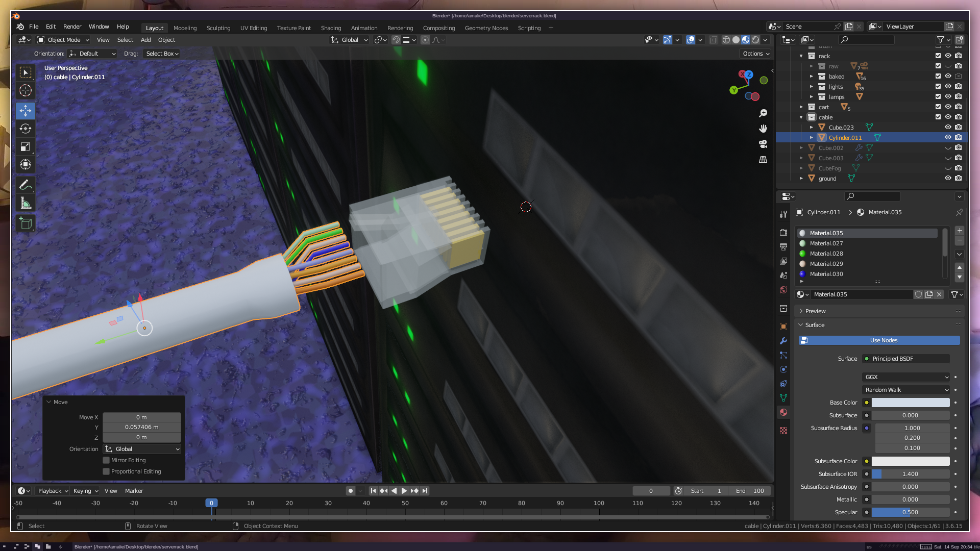Expand the cart collection
The width and height of the screenshot is (980, 551).
801,107
